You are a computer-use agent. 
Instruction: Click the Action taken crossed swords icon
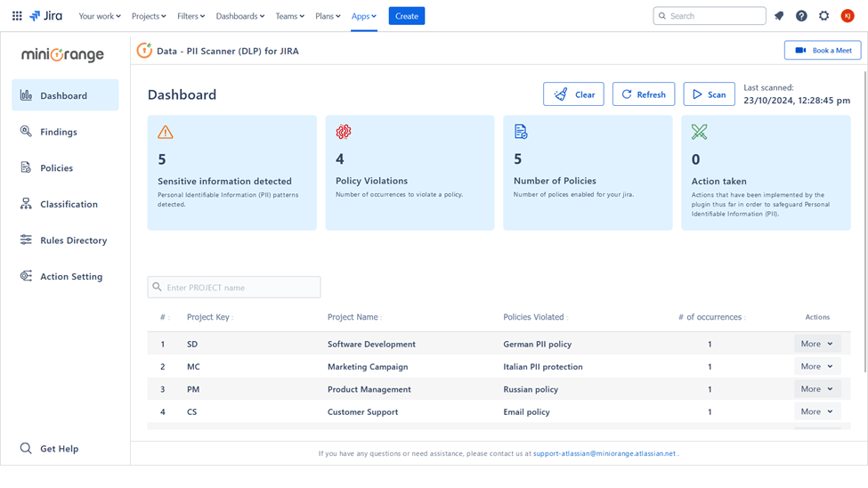pos(699,131)
